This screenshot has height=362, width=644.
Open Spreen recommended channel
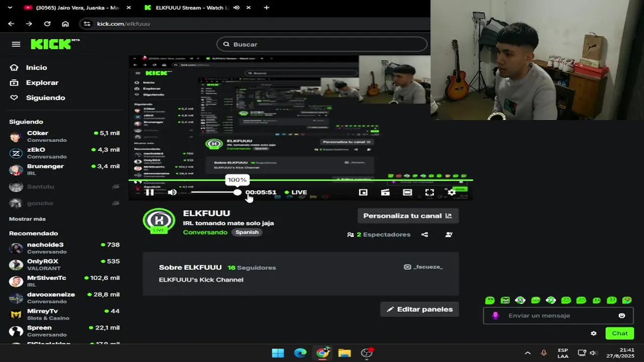(64, 331)
